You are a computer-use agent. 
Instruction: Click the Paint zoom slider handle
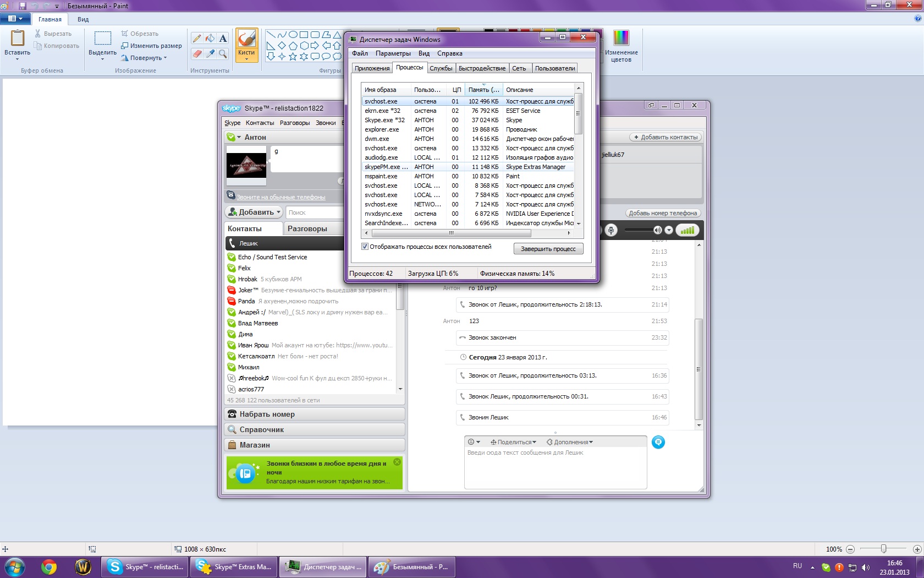click(883, 549)
